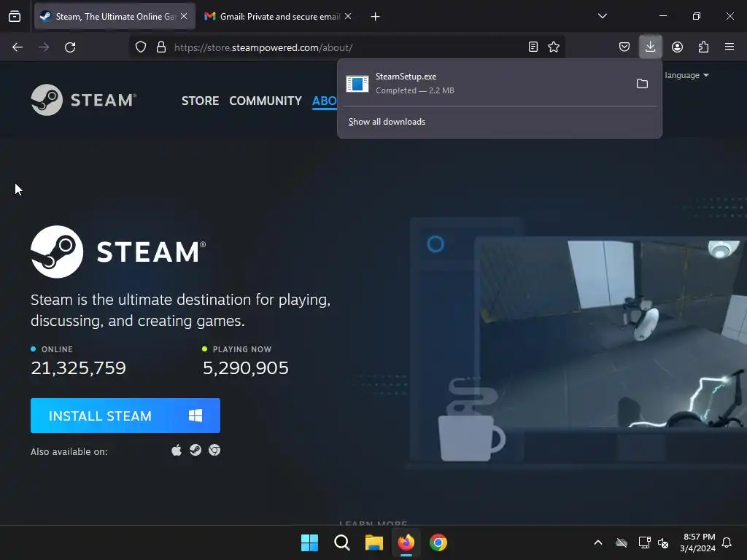Click Show all downloads
Image resolution: width=747 pixels, height=560 pixels.
click(x=387, y=122)
